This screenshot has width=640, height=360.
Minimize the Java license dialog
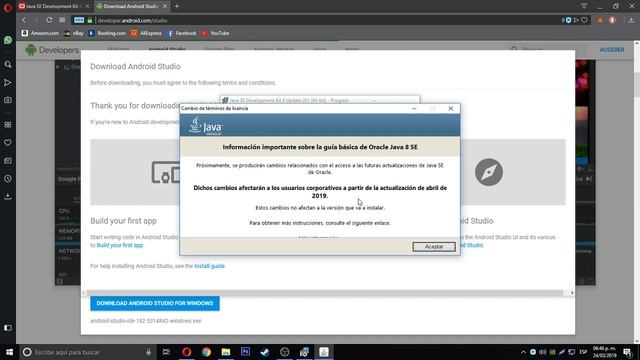pos(414,109)
